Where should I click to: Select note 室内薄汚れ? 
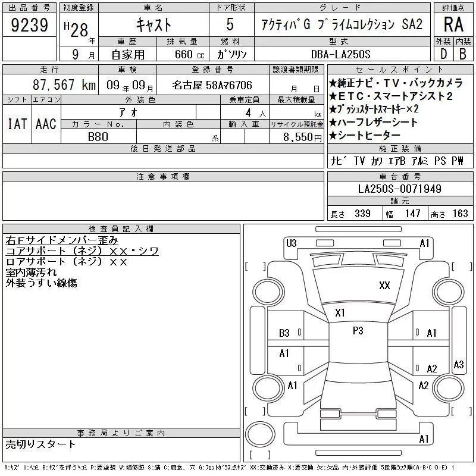click(x=31, y=273)
